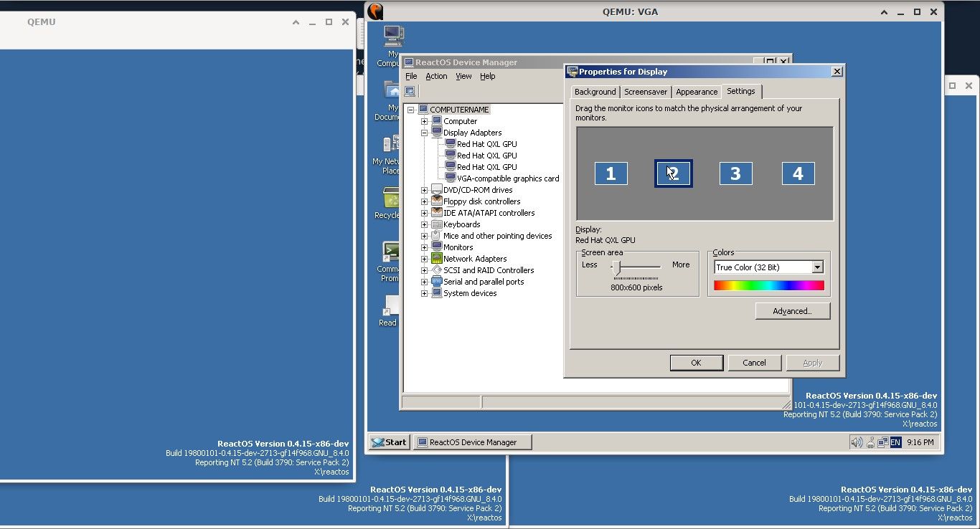Switch to the Screensaver tab
This screenshot has width=980, height=529.
tap(645, 92)
